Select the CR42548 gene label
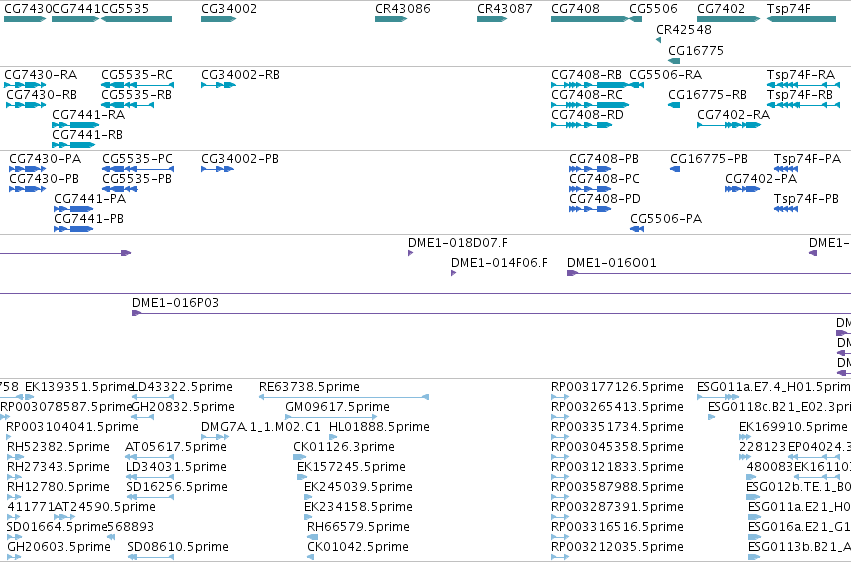 point(684,29)
